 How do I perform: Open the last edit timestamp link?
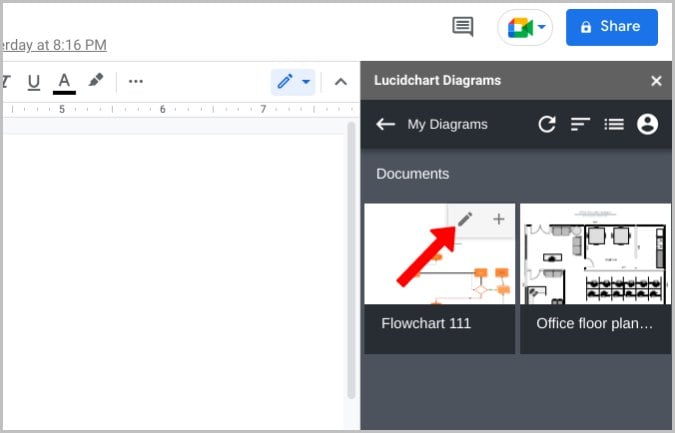[53, 45]
